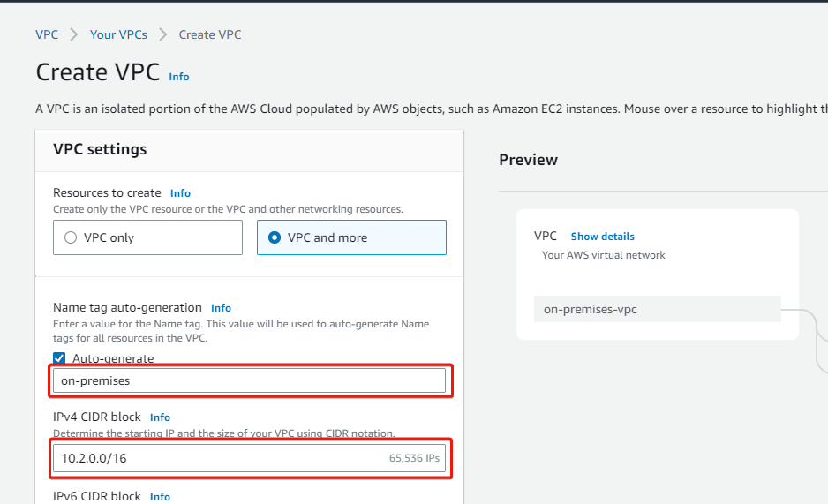Click the on-premises name tag input field
The height and width of the screenshot is (504, 828).
(x=249, y=380)
